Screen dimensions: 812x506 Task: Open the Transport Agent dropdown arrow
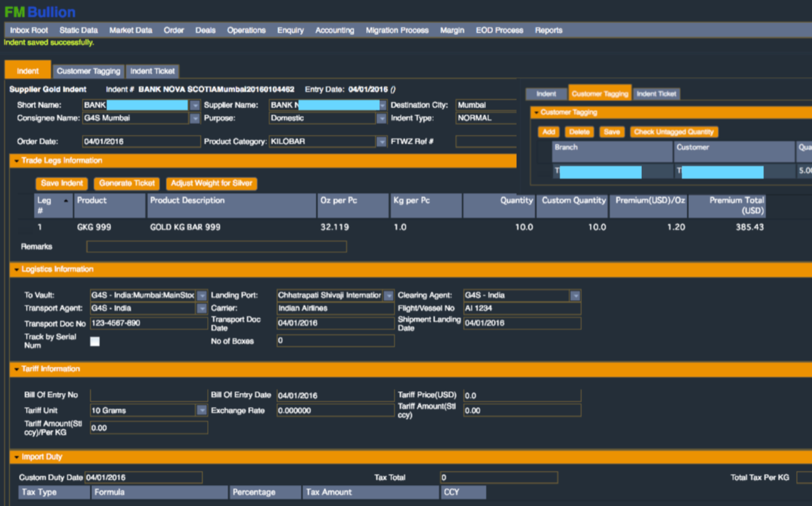click(x=202, y=309)
